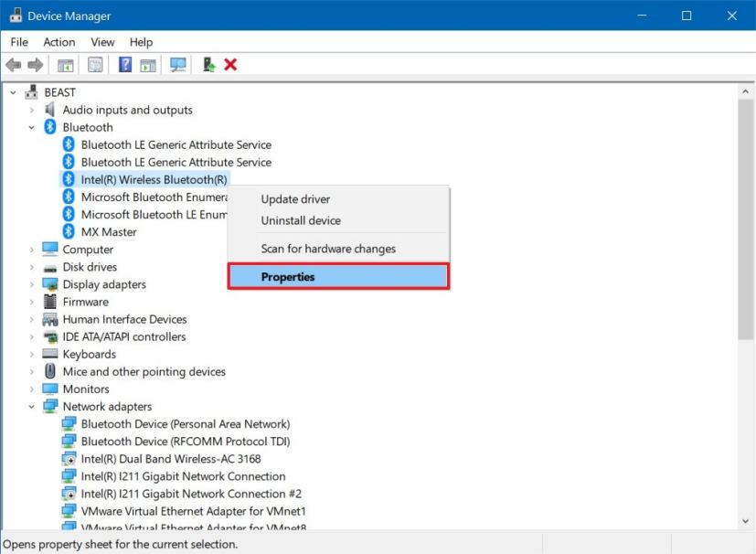756x554 pixels.
Task: Choose Properties in the context menu
Action: coord(338,276)
